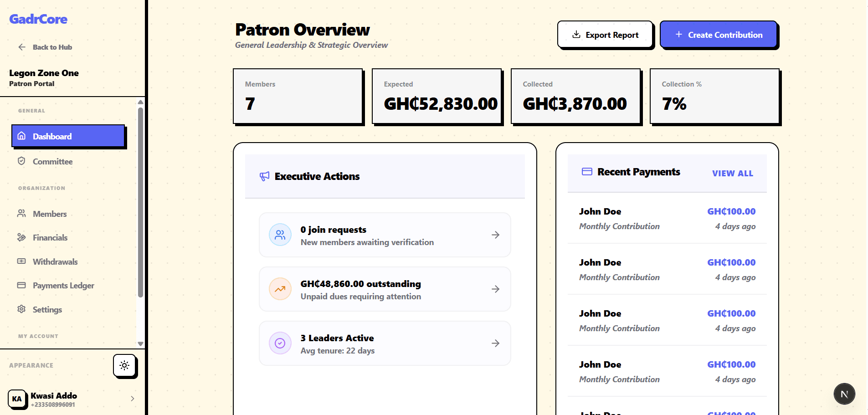Viewport: 868px width, 415px height.
Task: Open the Dashboard menu item
Action: (x=68, y=136)
